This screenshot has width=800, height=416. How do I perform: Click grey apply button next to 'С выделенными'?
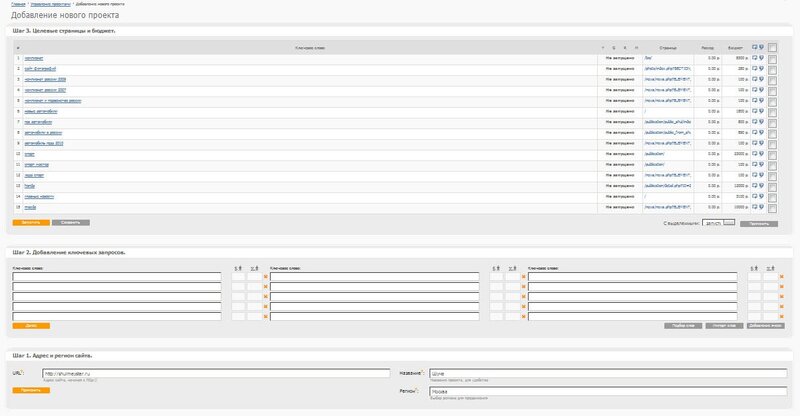tap(759, 224)
